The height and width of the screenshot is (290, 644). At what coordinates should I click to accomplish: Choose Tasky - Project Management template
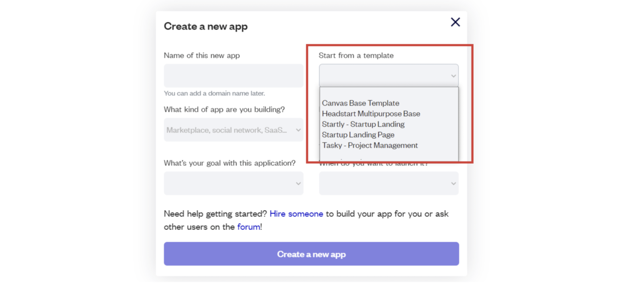[x=370, y=145]
